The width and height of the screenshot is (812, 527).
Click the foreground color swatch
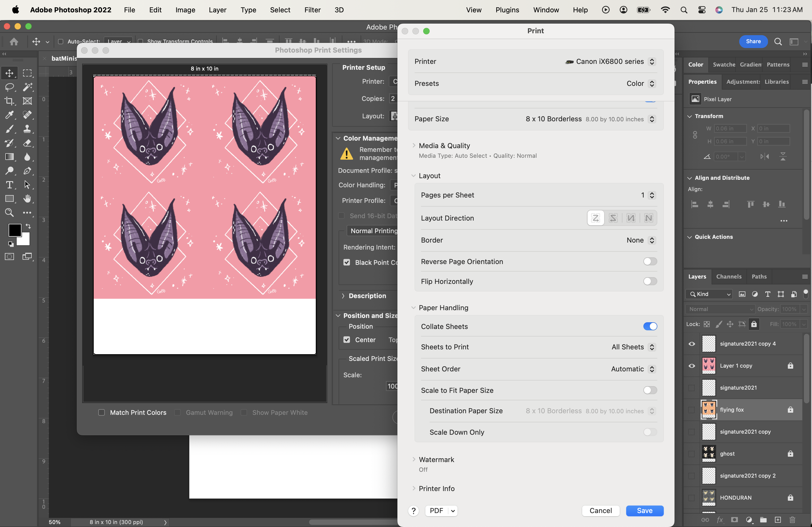(15, 230)
